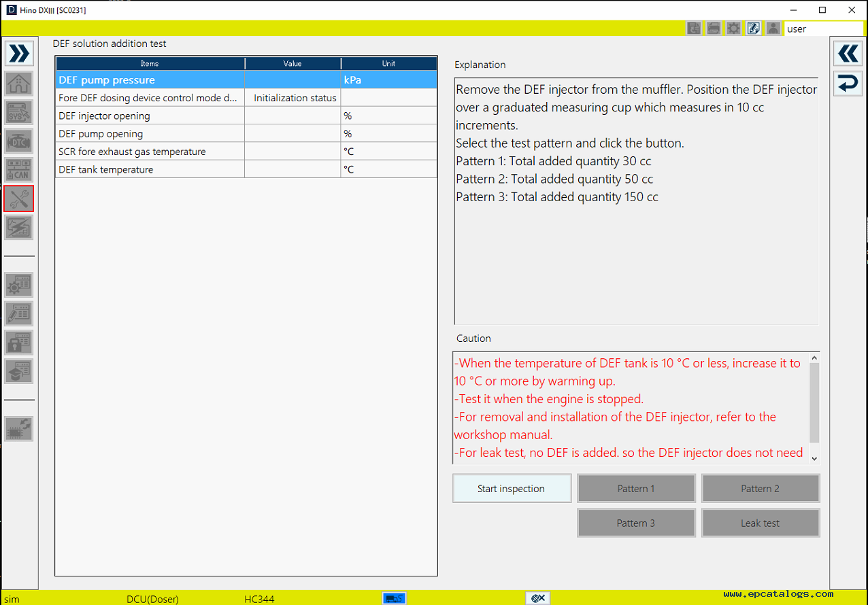Select the wrench and screwdriver tools icon
The width and height of the screenshot is (868, 605).
[19, 198]
